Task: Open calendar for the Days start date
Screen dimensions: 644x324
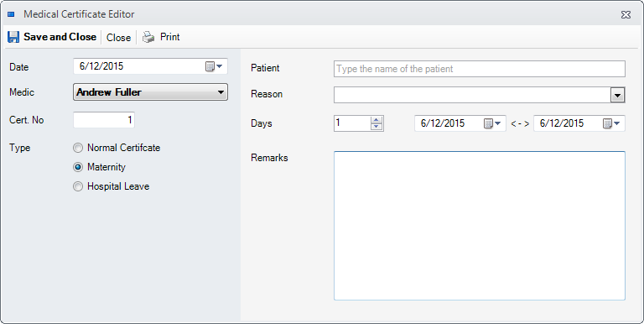Action: pos(492,123)
